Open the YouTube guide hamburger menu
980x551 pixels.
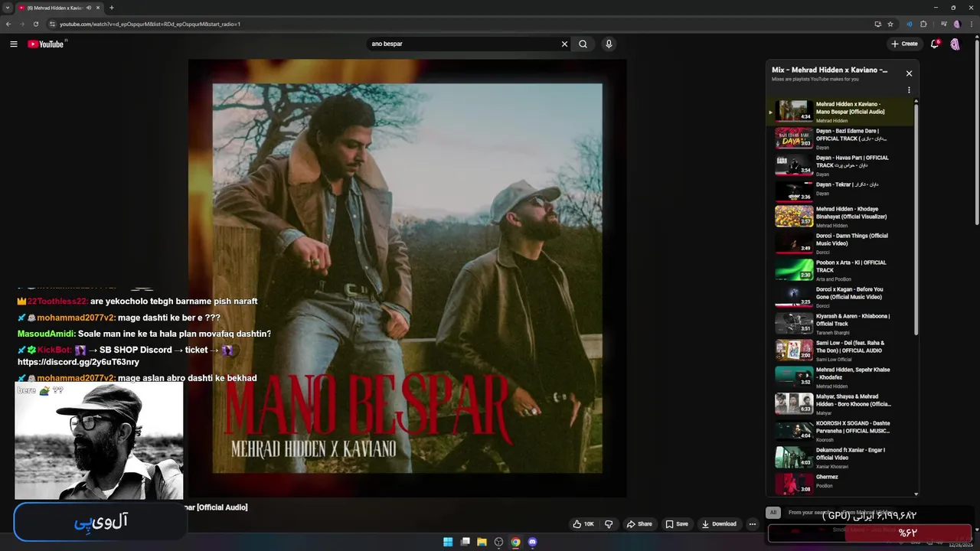click(x=13, y=44)
